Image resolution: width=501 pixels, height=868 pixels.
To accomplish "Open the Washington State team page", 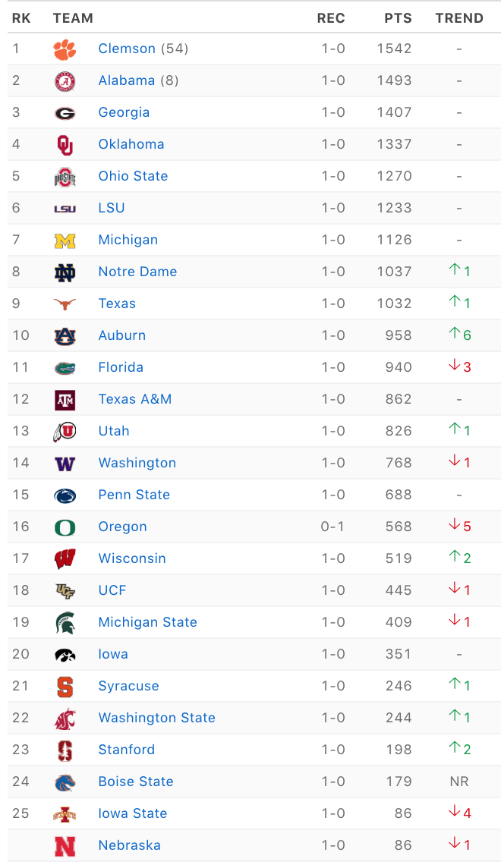I will pos(156,718).
